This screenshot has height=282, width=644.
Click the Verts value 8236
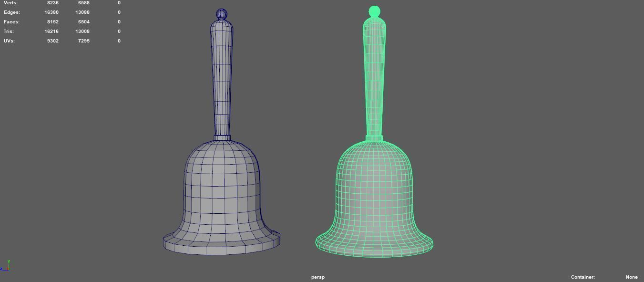click(53, 3)
